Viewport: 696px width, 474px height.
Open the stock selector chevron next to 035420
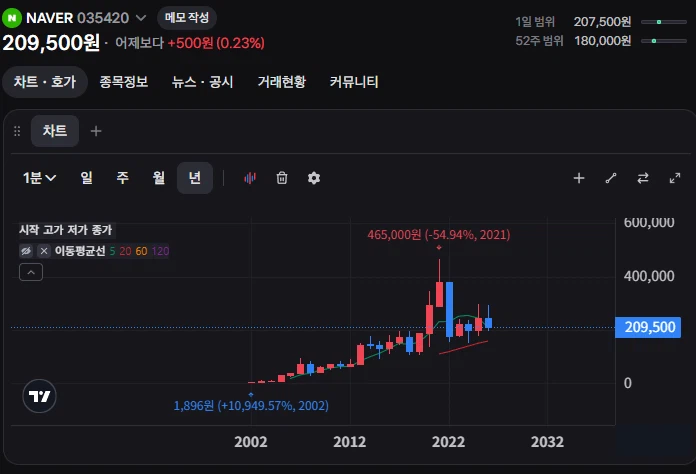tap(141, 18)
